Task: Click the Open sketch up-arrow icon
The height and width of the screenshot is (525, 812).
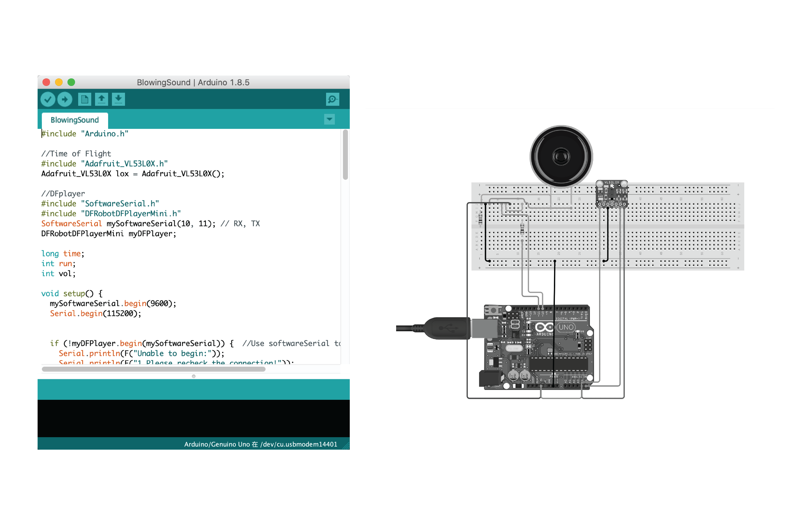Action: (101, 99)
